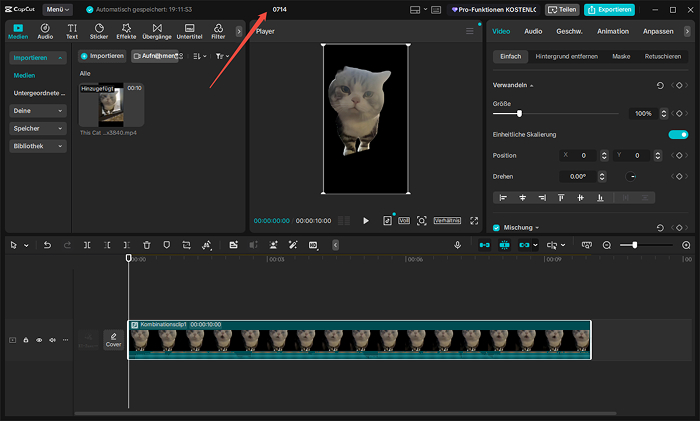Click the magic wand auto-edit icon
Viewport: 700px width, 421px height.
point(293,245)
